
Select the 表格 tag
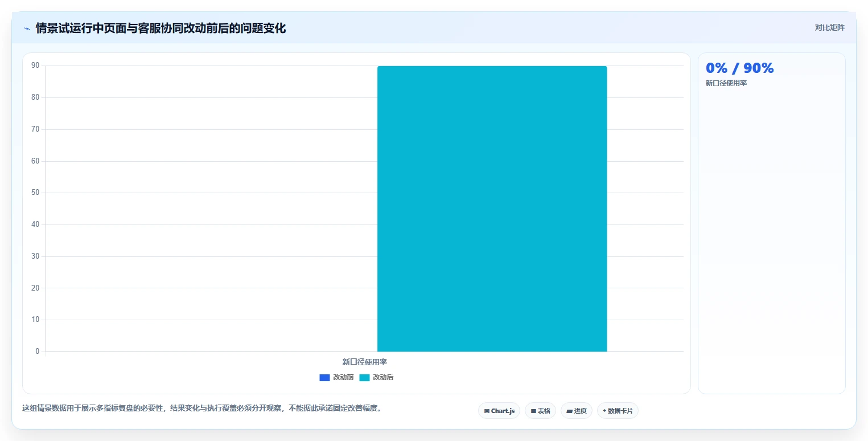pyautogui.click(x=540, y=411)
